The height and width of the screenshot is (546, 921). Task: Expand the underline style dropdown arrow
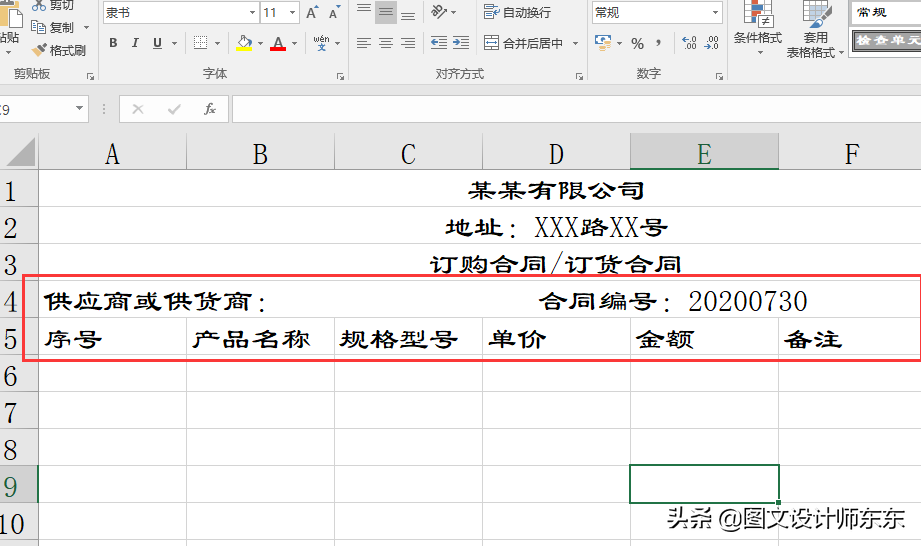[x=174, y=43]
